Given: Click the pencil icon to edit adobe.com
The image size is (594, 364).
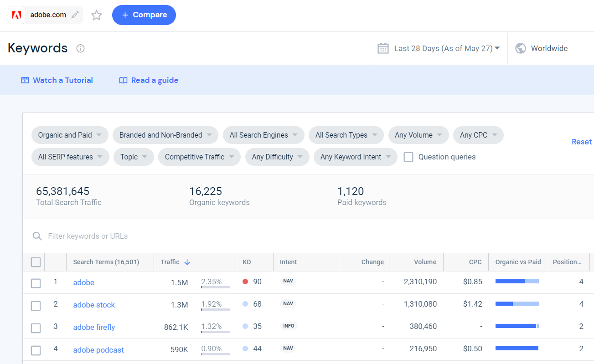Looking at the screenshot, I should (75, 15).
